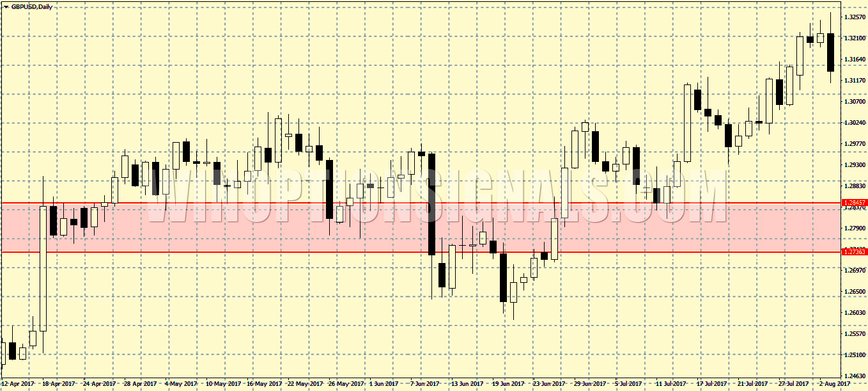The width and height of the screenshot is (868, 391).
Task: Select the red 1.27363 price tag
Action: (854, 252)
